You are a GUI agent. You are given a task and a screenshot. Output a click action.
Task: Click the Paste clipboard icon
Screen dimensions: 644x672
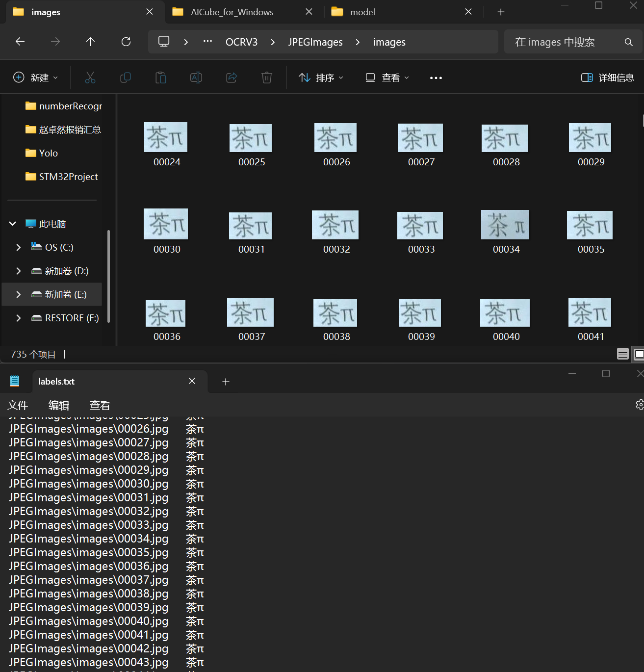pyautogui.click(x=161, y=78)
